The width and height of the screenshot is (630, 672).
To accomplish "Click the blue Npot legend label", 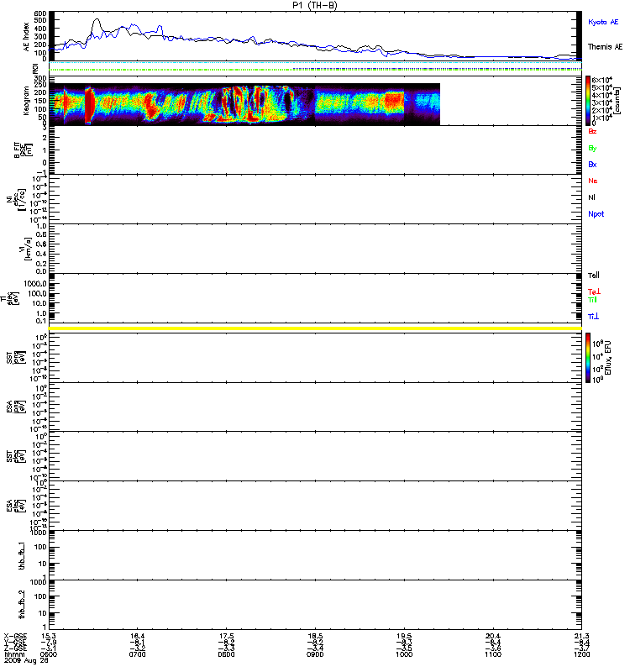I will [596, 213].
